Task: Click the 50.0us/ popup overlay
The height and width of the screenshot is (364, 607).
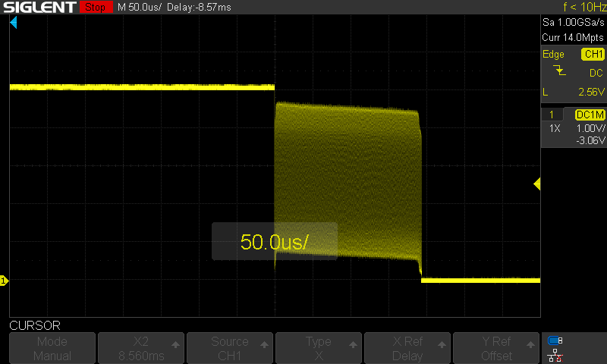Action: (x=275, y=241)
